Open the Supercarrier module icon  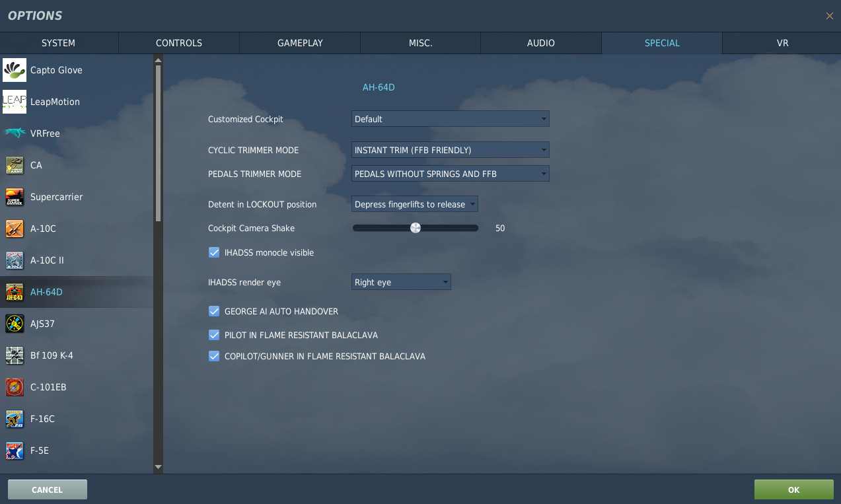click(15, 197)
